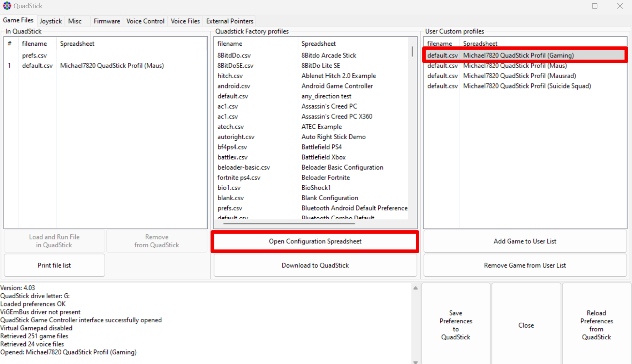Select user profile Michael7820 QuadStick Profil (Mausrad)

click(525, 76)
